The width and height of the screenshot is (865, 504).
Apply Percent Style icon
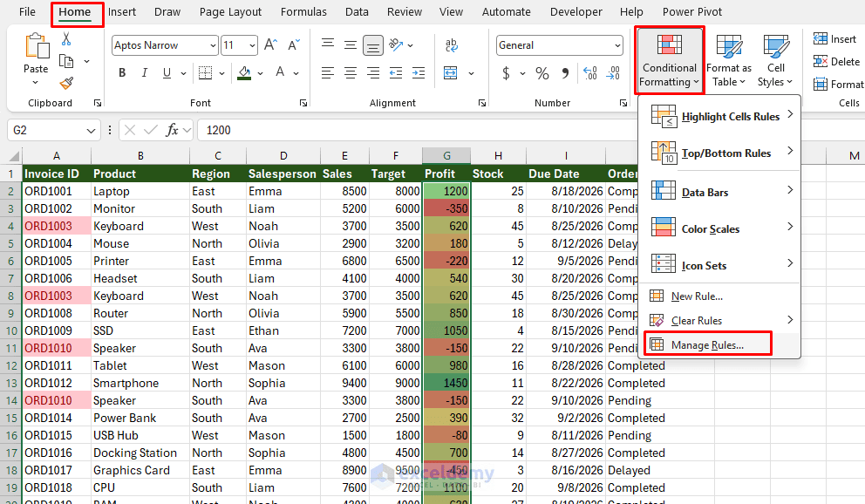(x=542, y=73)
